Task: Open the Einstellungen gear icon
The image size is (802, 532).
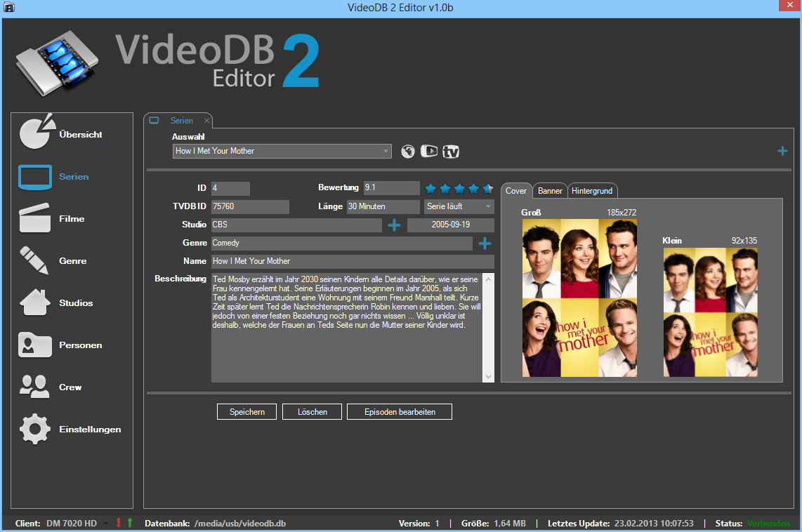Action: coord(35,429)
